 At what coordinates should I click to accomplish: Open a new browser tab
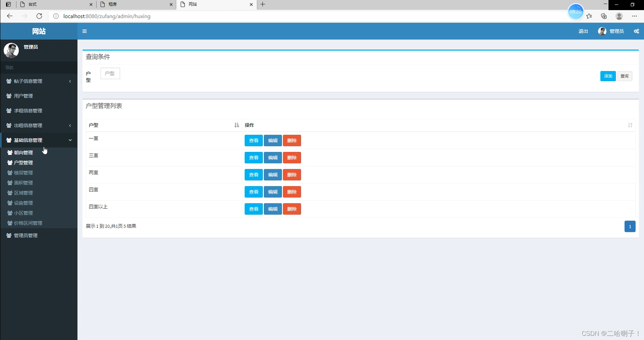tap(263, 4)
